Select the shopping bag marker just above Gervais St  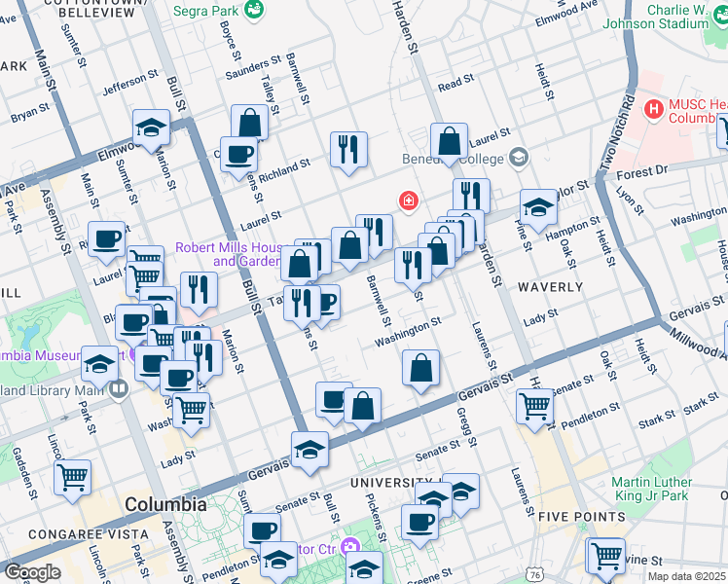[363, 407]
